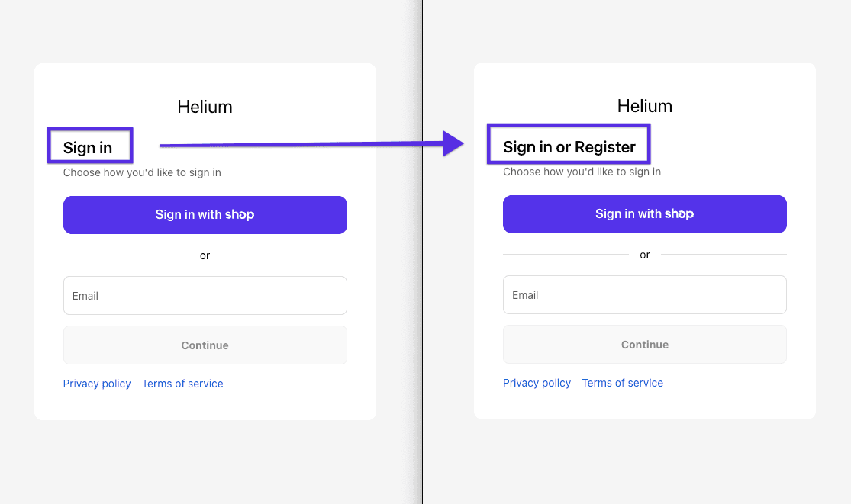Open the Terms of service link on the left card
Screen dimensions: 851x504
(182, 384)
